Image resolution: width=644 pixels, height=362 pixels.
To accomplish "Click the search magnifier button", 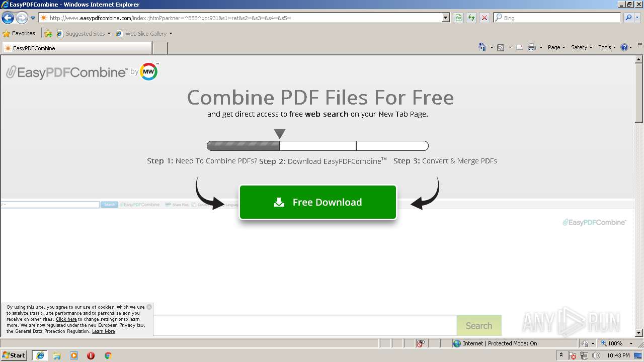I will tap(628, 18).
